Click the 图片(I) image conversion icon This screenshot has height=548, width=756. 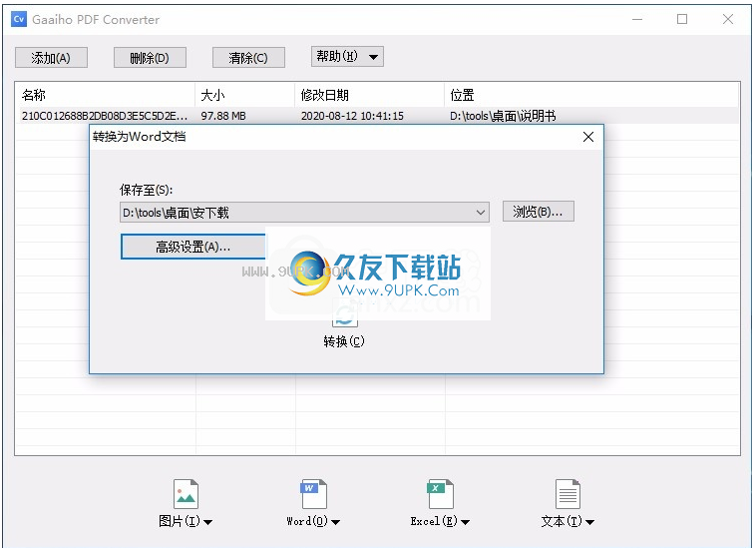(186, 494)
